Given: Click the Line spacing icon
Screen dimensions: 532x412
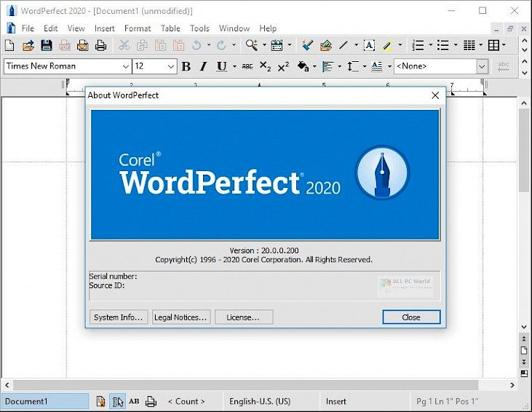Looking at the screenshot, I should point(353,66).
